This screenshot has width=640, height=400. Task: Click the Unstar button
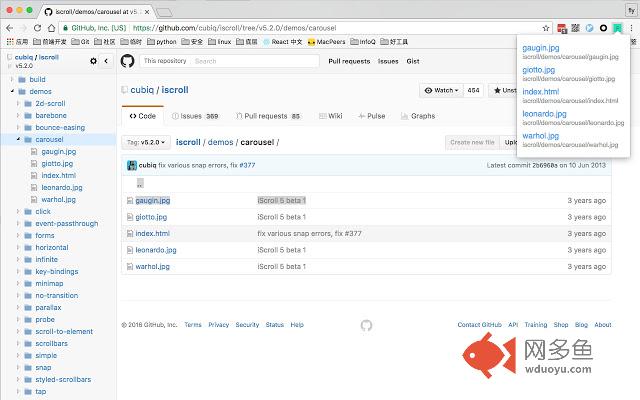(504, 90)
